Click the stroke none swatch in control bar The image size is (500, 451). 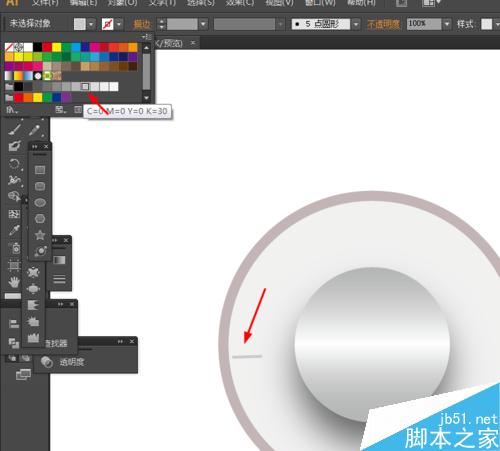108,24
